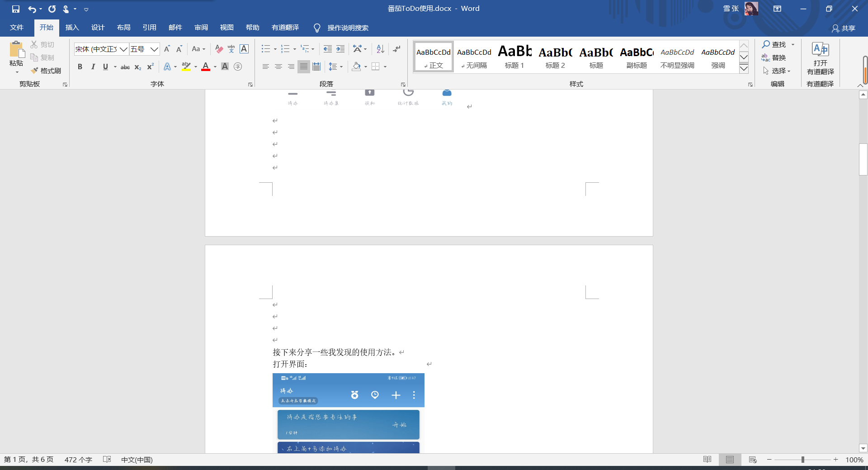The width and height of the screenshot is (868, 470).
Task: Click the 共享 share button
Action: pyautogui.click(x=844, y=28)
